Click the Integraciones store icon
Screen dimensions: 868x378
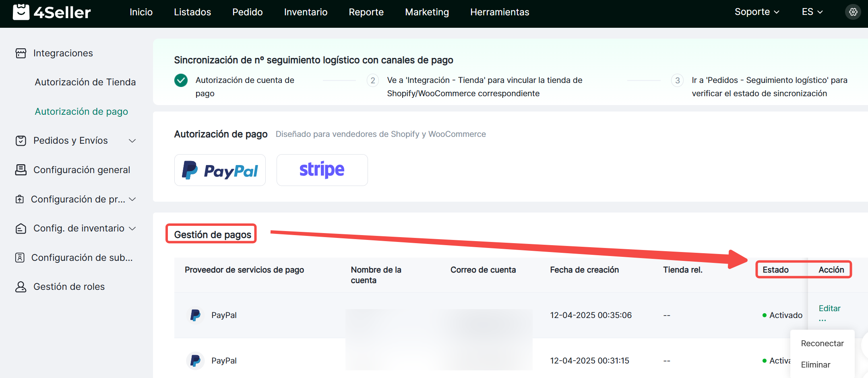coord(21,53)
